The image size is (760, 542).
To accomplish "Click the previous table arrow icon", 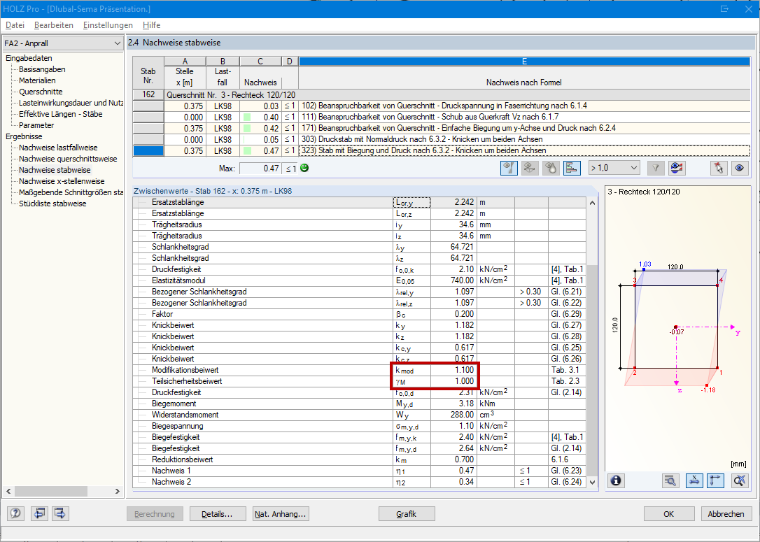I will pos(39,513).
